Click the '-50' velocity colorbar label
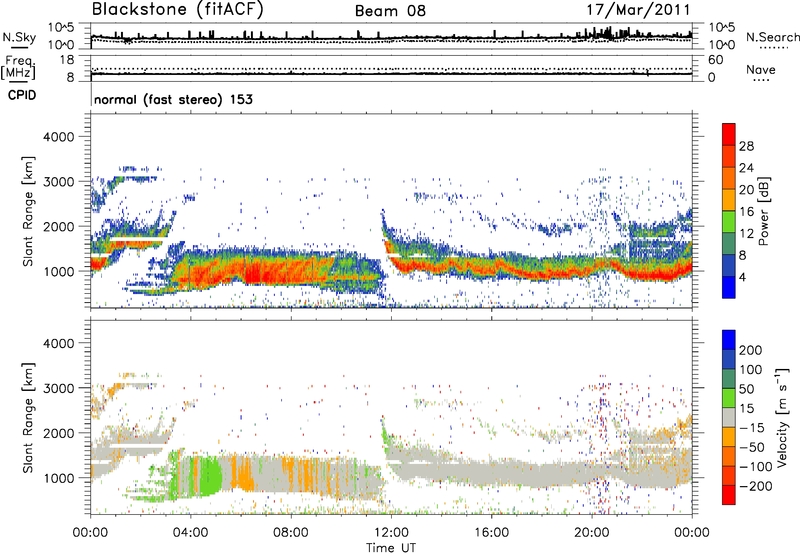Screen dimensions: 800x554 [x=752, y=447]
